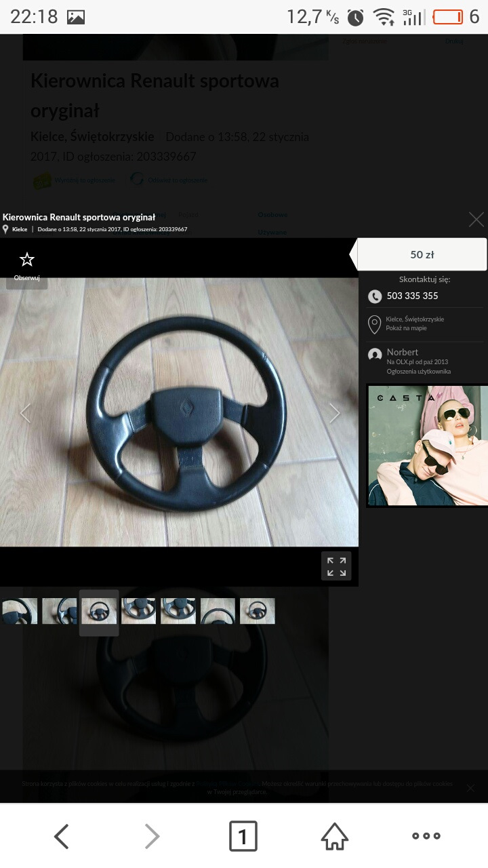Add listing to watched with star icon
The image size is (488, 868).
pyautogui.click(x=26, y=259)
